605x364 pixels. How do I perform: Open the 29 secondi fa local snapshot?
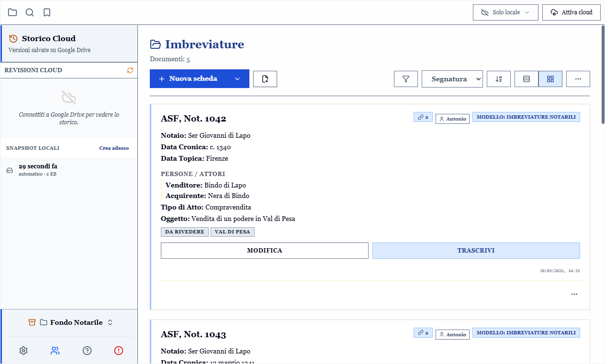(x=69, y=170)
